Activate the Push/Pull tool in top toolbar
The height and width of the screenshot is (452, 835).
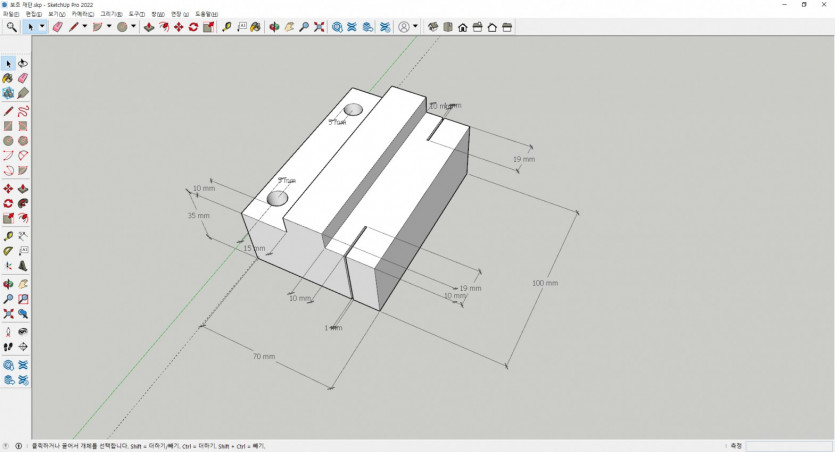click(149, 27)
